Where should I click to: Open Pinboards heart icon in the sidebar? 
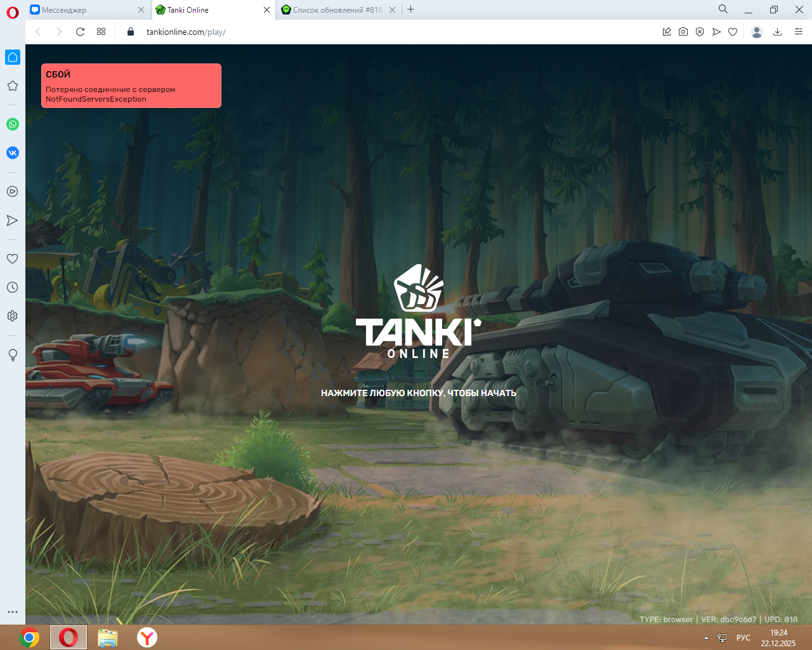click(13, 258)
